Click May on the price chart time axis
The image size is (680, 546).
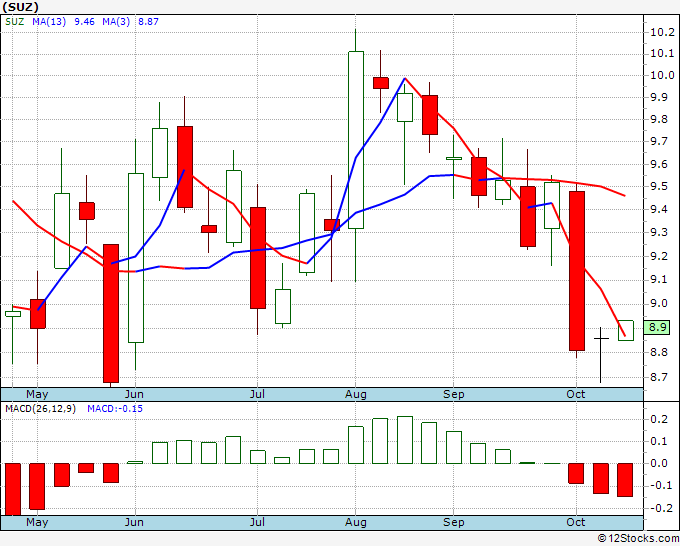point(37,394)
